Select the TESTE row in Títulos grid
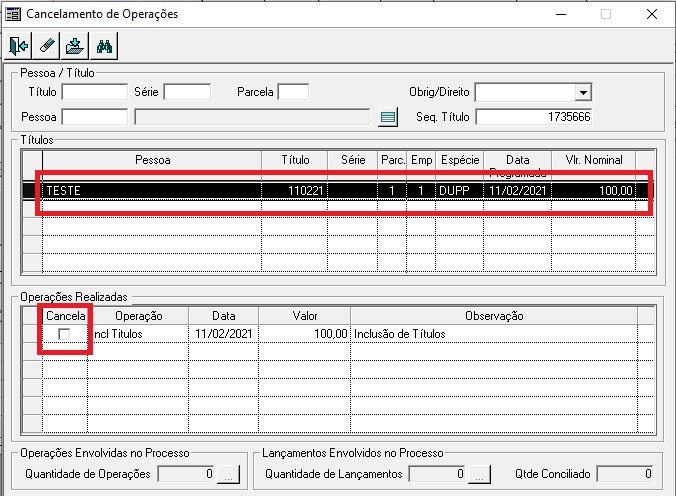The image size is (676, 496). [338, 190]
